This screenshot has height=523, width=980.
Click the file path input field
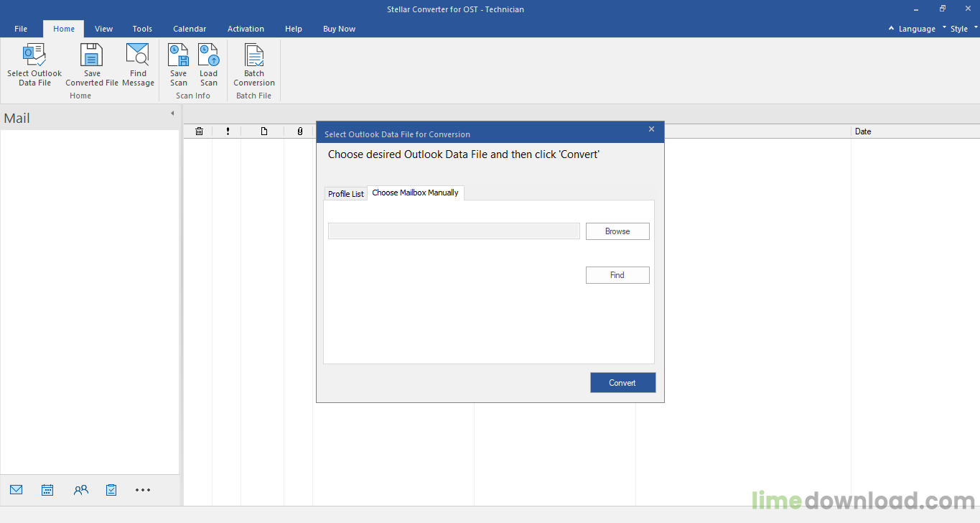click(454, 231)
